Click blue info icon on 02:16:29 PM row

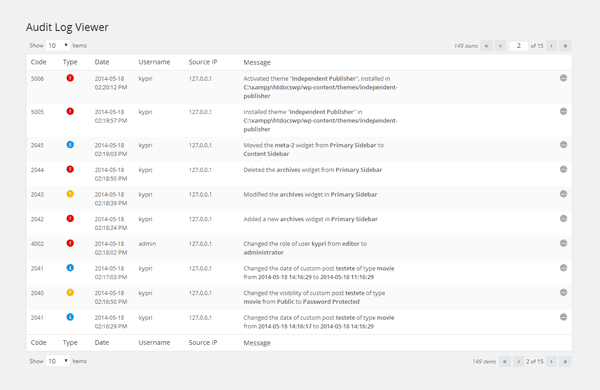click(70, 317)
